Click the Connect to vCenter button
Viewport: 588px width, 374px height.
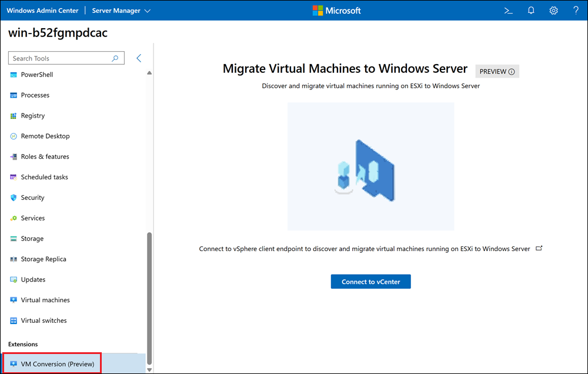pos(370,281)
